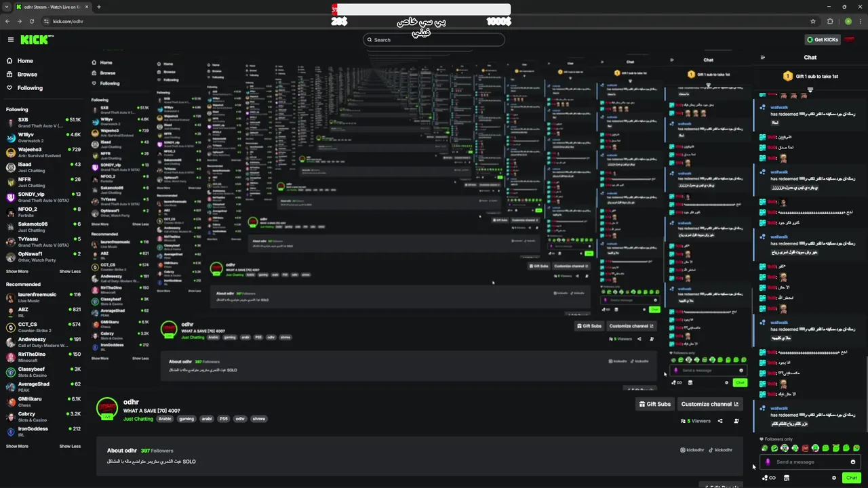This screenshot has width=868, height=488.
Task: Click the shmre tag under the main odhr title
Action: (x=259, y=419)
